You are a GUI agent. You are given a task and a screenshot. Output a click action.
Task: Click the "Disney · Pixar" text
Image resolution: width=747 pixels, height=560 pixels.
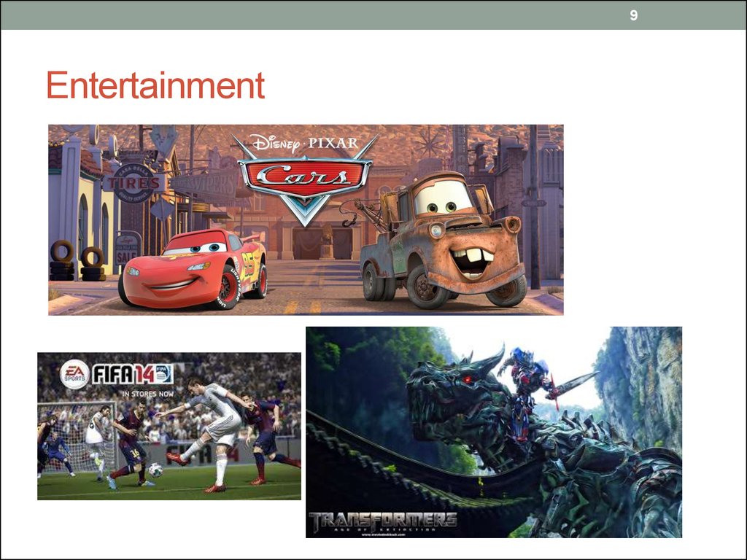tap(305, 143)
